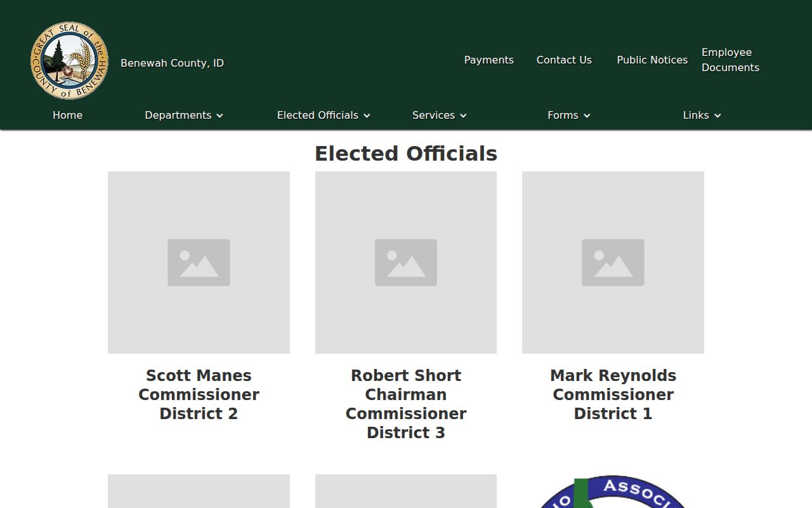Expand the Elected Officials dropdown chevron
The width and height of the screenshot is (812, 508).
367,116
